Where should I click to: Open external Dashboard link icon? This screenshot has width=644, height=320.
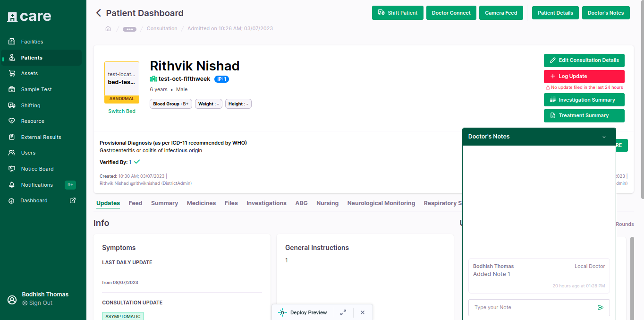(73, 200)
